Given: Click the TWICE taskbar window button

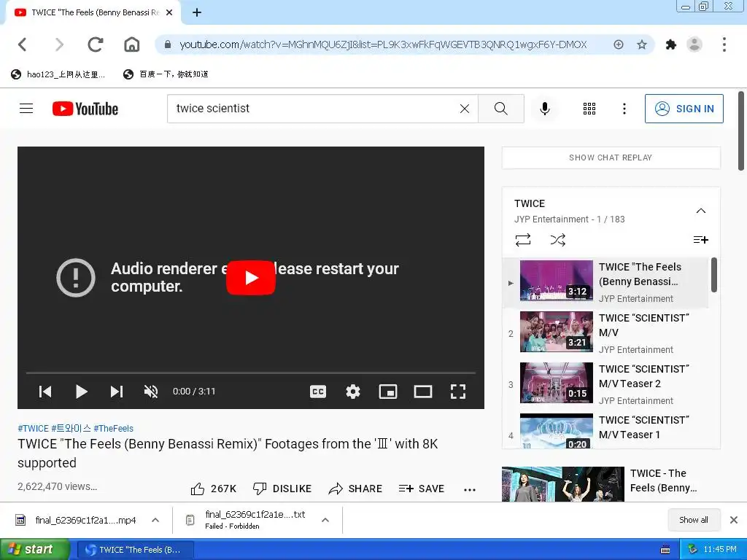Looking at the screenshot, I should pos(135,550).
